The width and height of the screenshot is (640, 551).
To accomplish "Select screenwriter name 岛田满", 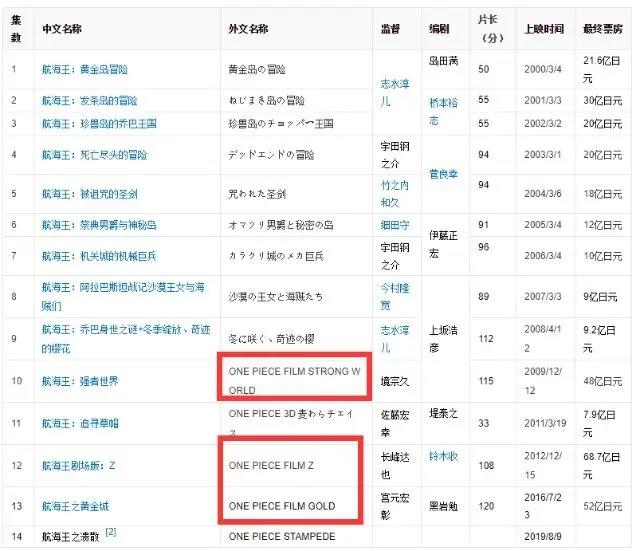I will point(443,61).
